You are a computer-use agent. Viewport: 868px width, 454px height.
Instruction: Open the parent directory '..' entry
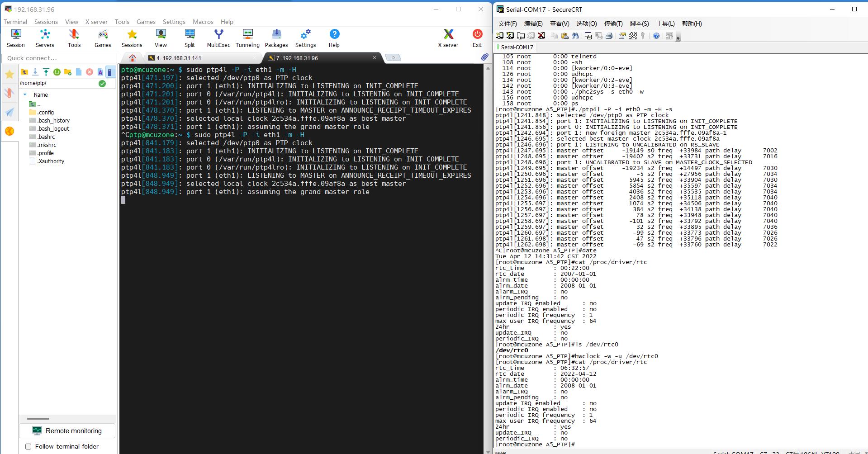coord(35,104)
